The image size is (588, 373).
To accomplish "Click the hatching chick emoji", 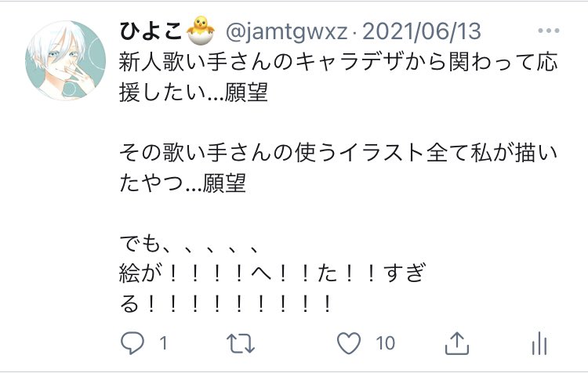I will [x=201, y=31].
